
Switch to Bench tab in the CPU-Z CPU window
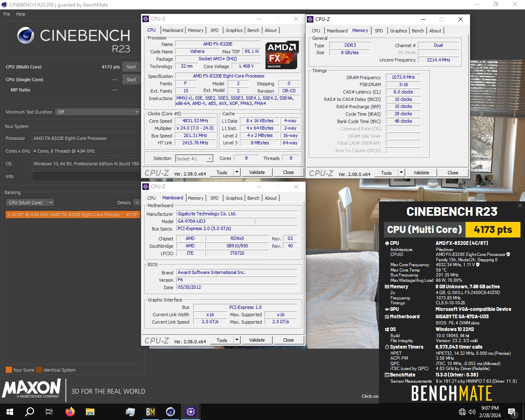[x=253, y=30]
